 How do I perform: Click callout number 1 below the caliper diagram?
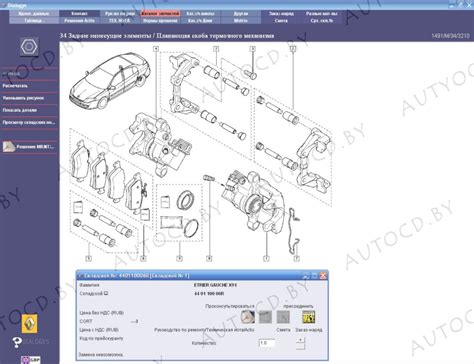[266, 258]
